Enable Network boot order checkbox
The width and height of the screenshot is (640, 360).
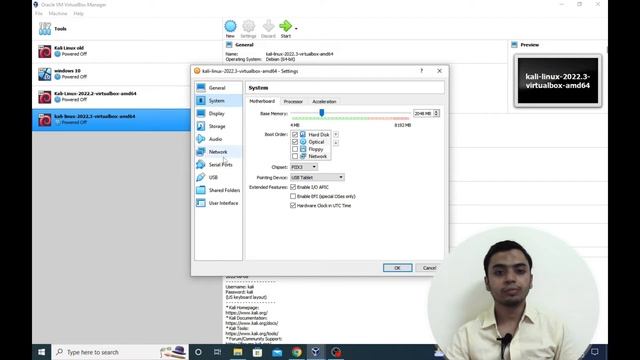point(295,156)
